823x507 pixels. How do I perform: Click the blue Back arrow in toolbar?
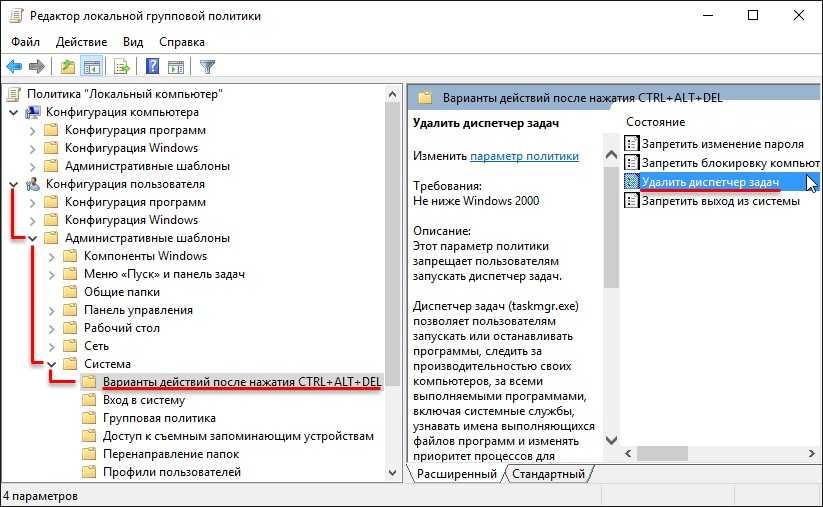(x=14, y=67)
